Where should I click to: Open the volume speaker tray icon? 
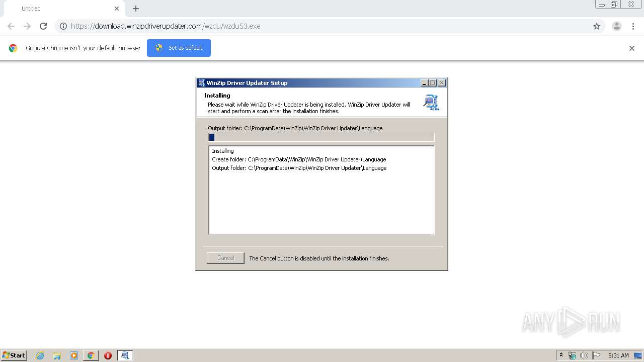click(584, 355)
